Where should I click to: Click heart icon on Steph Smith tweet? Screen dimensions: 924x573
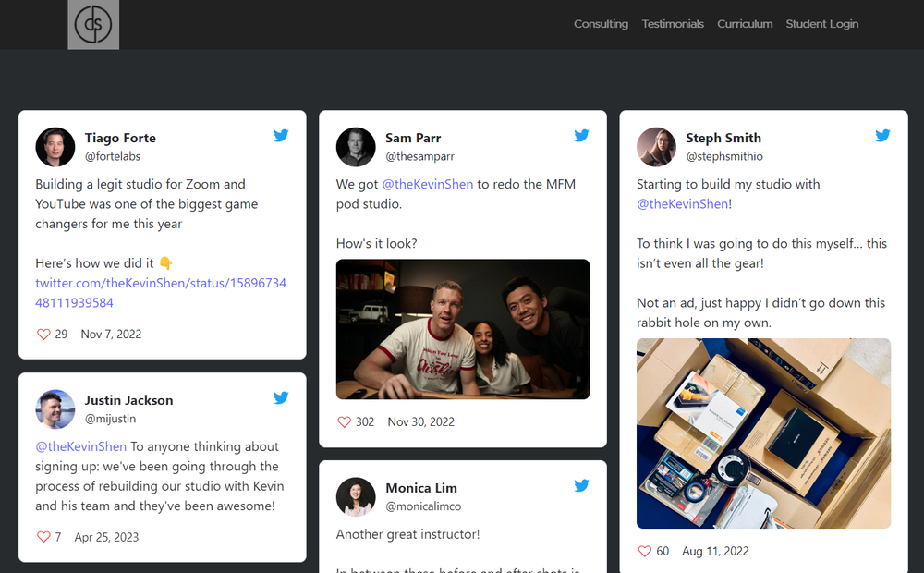(645, 551)
